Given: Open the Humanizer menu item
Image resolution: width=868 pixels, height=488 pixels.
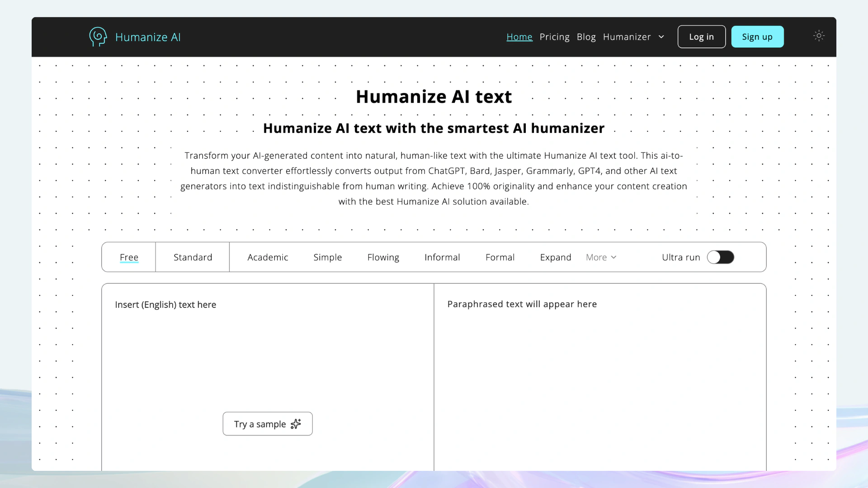Looking at the screenshot, I should [x=627, y=37].
